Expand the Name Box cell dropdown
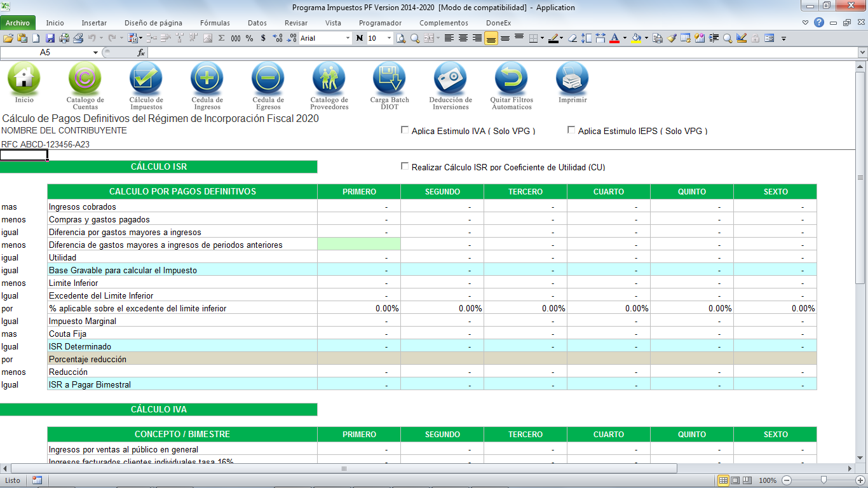 click(x=95, y=53)
